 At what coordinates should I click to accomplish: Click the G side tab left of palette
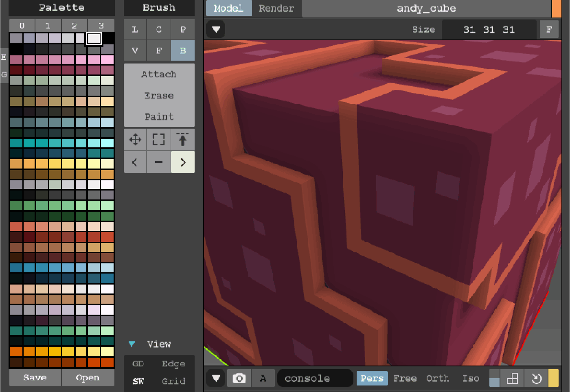tap(4, 74)
